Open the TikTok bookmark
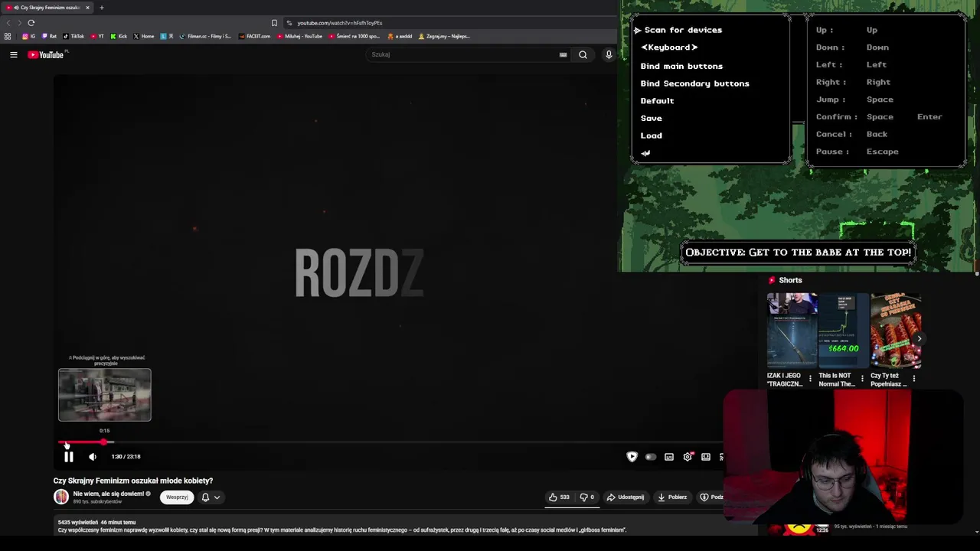The height and width of the screenshot is (551, 980). click(73, 36)
